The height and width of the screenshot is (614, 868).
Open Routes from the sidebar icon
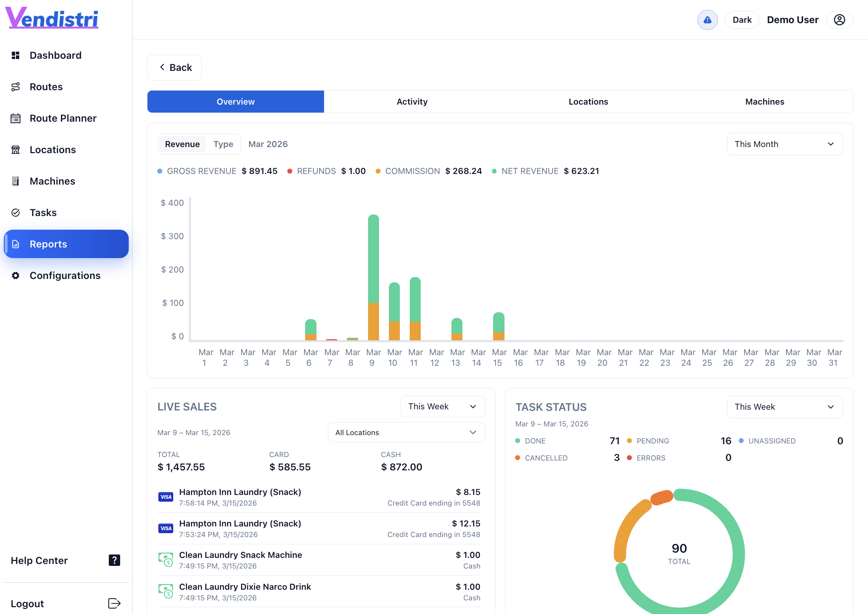[16, 86]
